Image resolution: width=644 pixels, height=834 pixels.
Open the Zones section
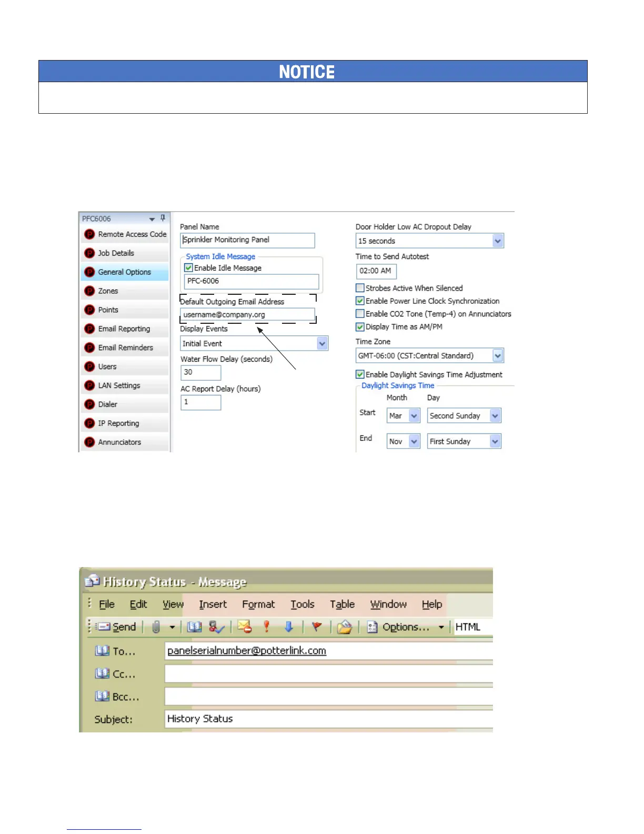(x=125, y=291)
